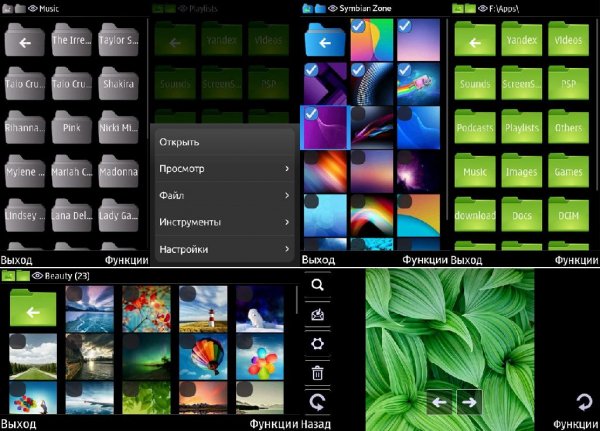Uncheck the Nyan Cat wallpaper checkbox
Screen dimensions: 600x431
[404, 70]
